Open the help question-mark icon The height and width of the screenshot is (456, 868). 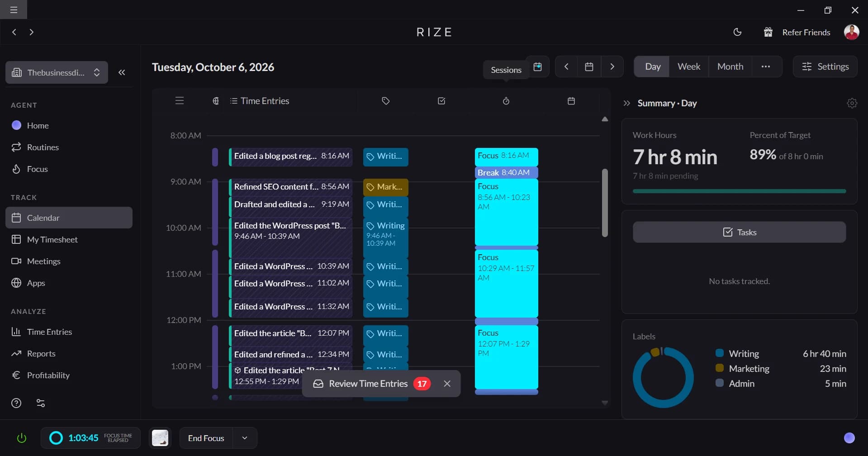16,403
